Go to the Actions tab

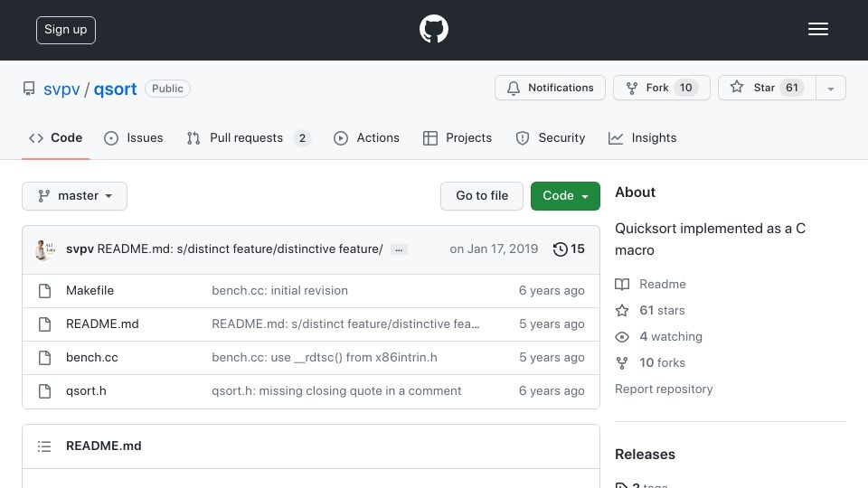tap(366, 137)
